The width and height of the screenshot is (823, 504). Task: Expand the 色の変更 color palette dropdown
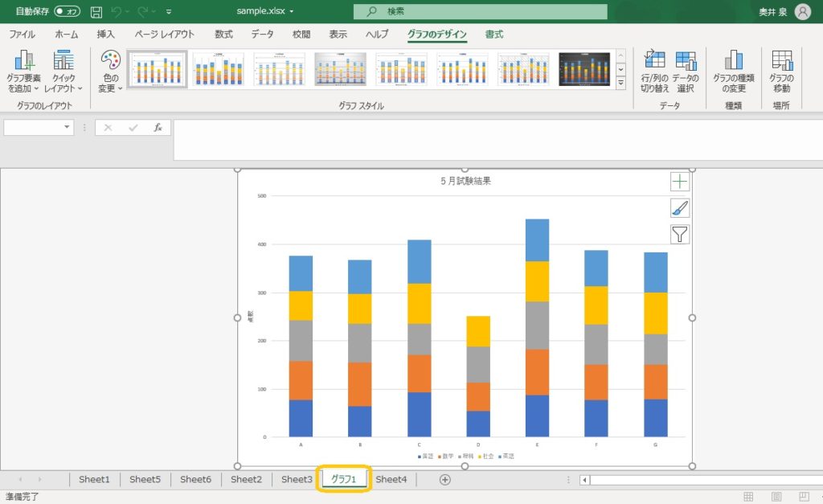tap(110, 71)
